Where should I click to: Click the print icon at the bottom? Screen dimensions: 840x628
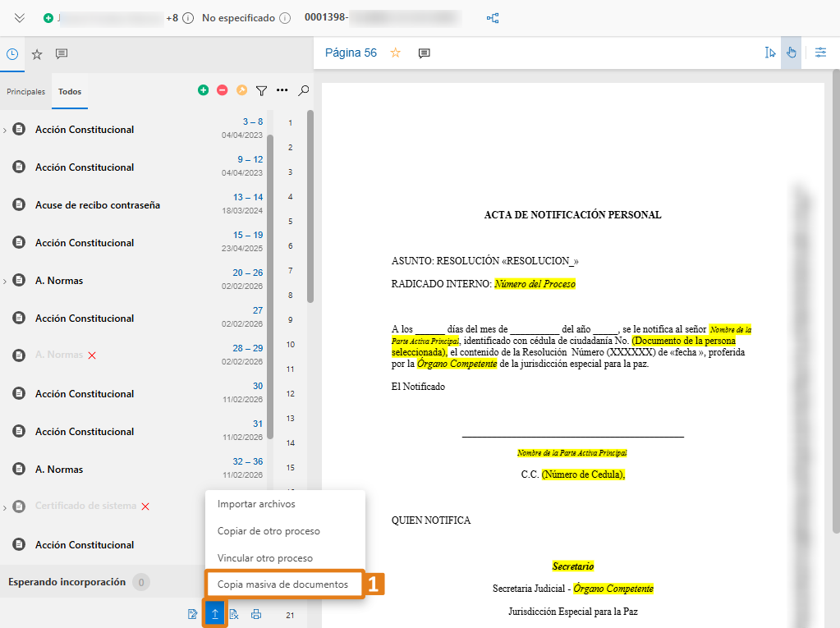pyautogui.click(x=255, y=613)
